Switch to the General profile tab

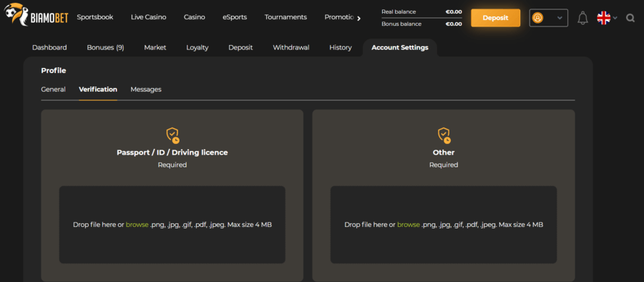click(53, 89)
